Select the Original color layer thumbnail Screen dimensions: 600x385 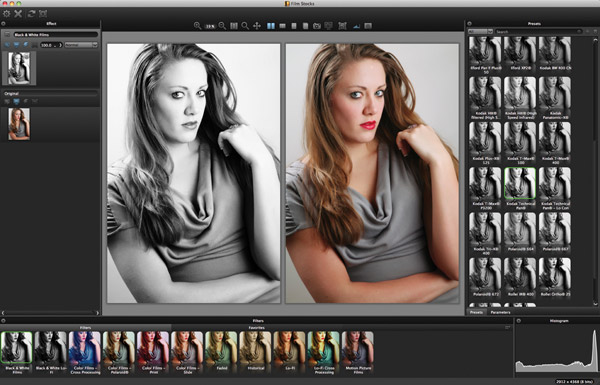coord(19,124)
